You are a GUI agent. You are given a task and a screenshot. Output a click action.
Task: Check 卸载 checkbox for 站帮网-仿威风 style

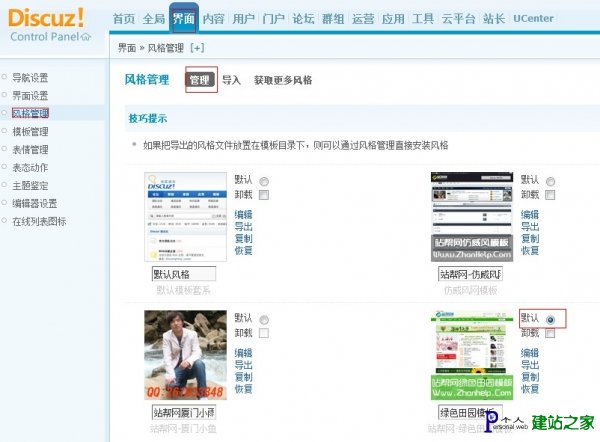(x=550, y=195)
